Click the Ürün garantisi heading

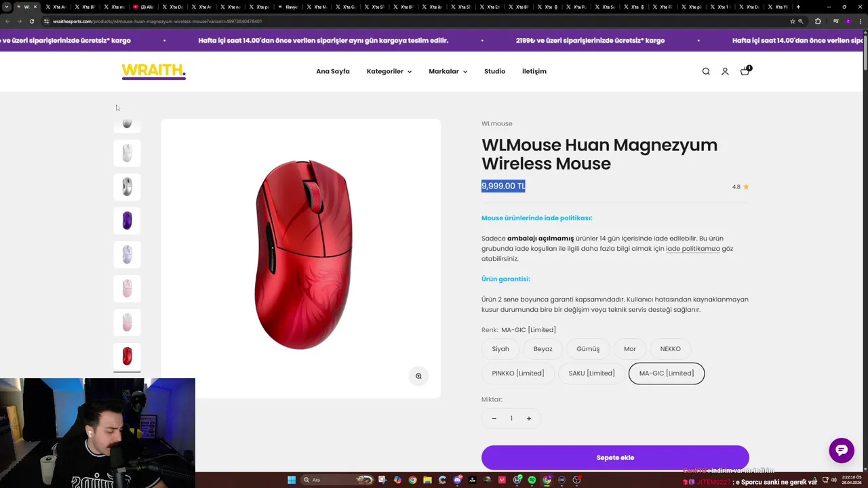(x=506, y=279)
